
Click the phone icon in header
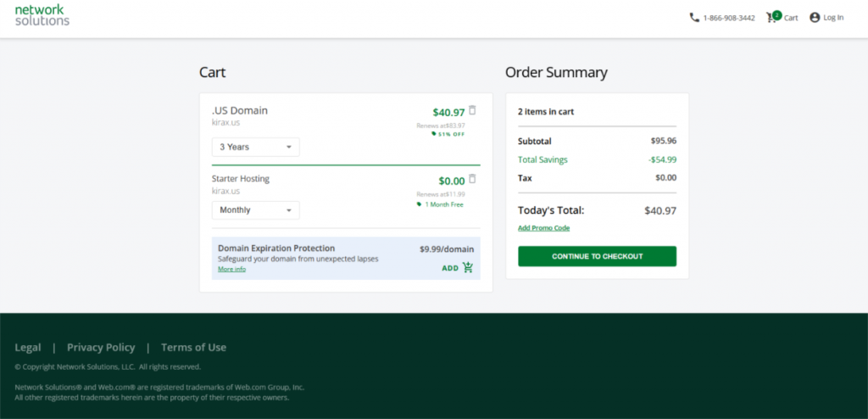click(694, 17)
